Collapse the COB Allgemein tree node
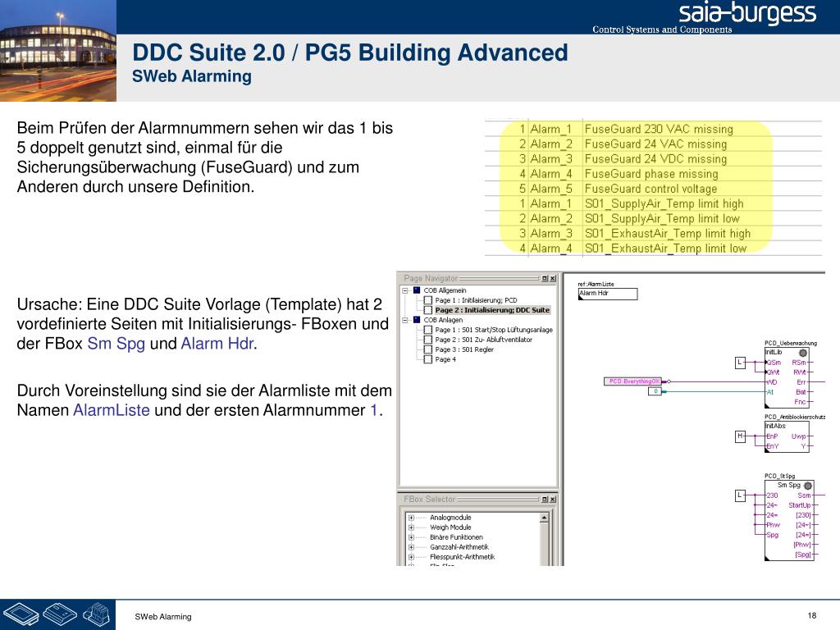Image resolution: width=840 pixels, height=630 pixels. (x=405, y=290)
